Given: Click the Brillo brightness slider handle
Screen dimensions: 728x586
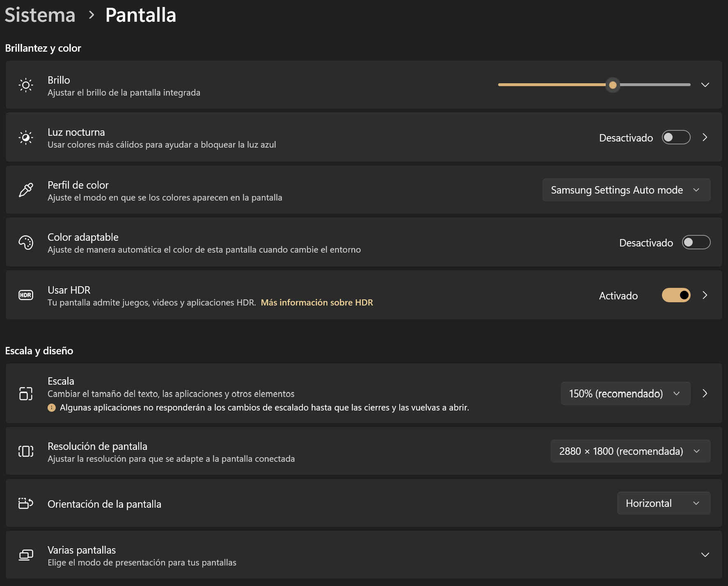Looking at the screenshot, I should coord(613,85).
